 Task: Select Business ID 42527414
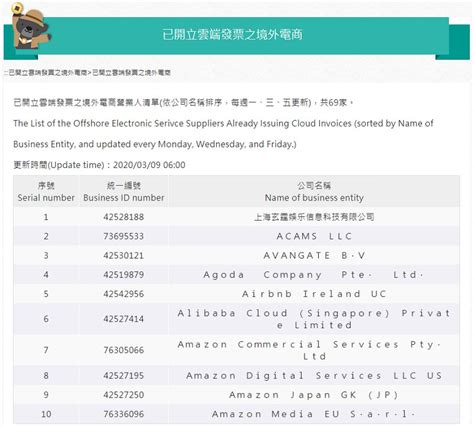124,319
